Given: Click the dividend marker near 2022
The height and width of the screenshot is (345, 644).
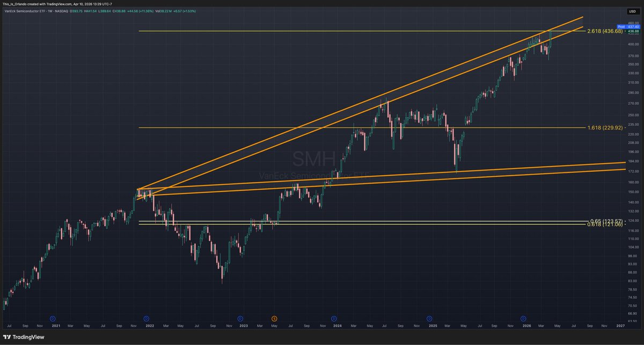Looking at the screenshot, I should coord(146,319).
